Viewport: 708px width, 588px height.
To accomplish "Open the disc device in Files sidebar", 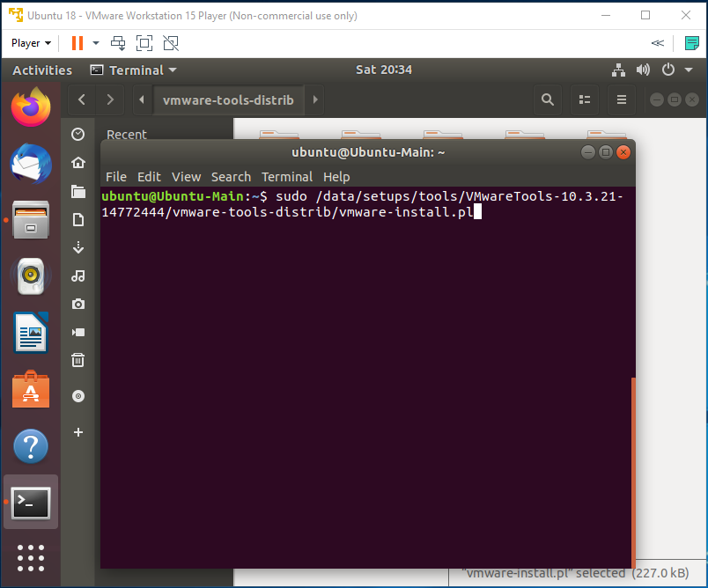I will tap(78, 396).
